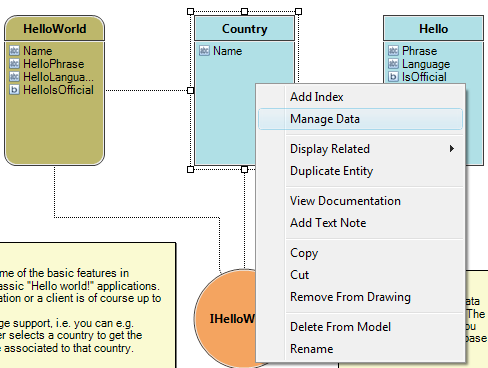
Task: Choose Delete From Model
Action: coord(360,327)
